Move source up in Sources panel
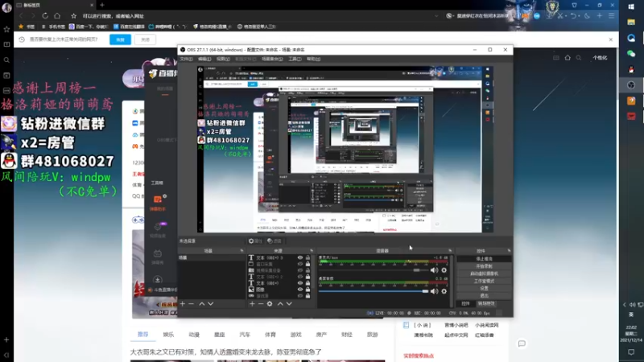This screenshot has width=644, height=362. 280,304
